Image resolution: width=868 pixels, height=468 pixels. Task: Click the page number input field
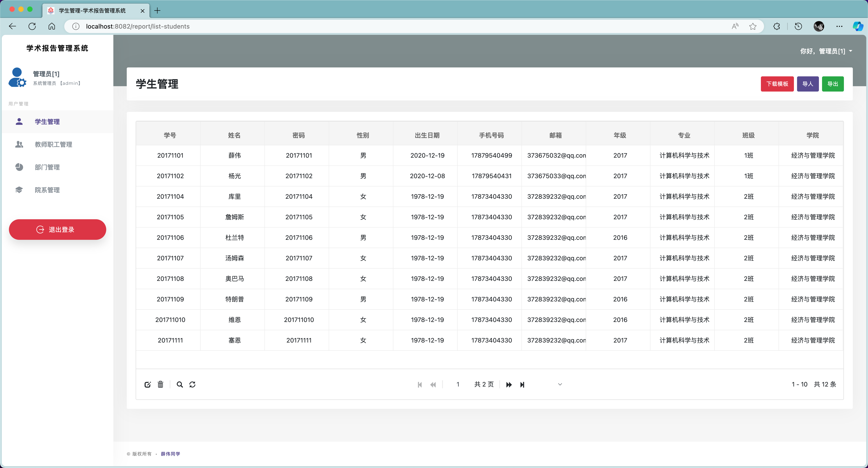click(x=458, y=384)
